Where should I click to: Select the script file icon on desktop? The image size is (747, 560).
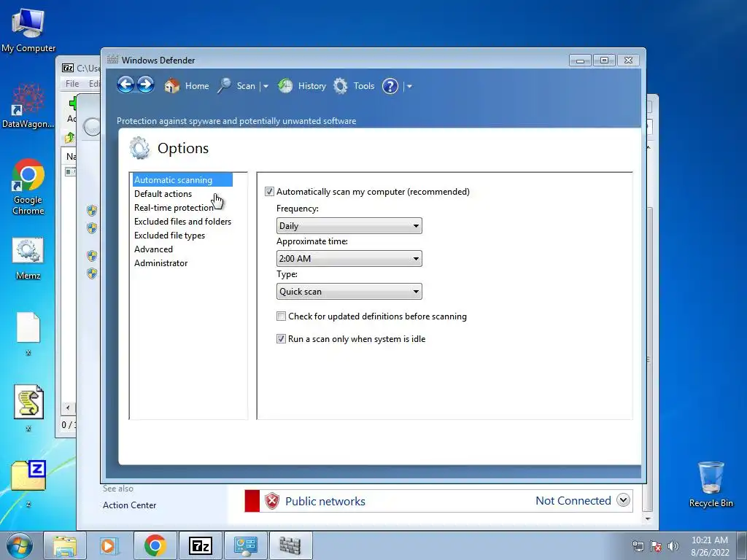(x=28, y=408)
